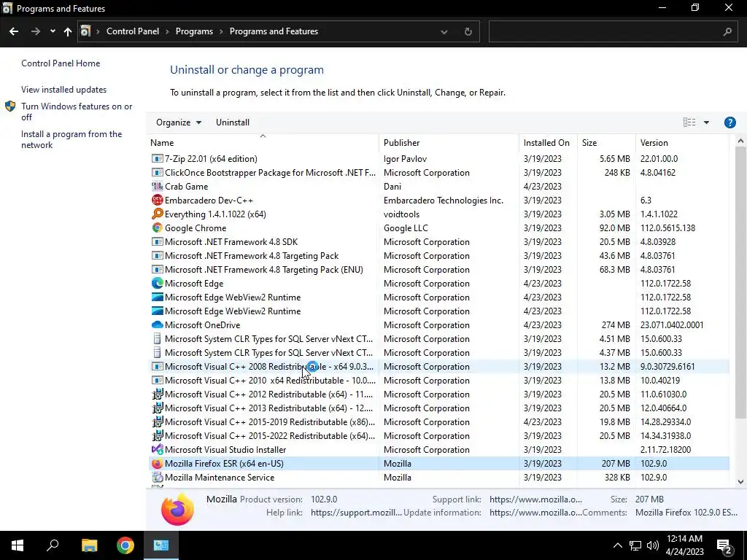Click the change view icon button
Viewport: 747px width, 560px height.
click(689, 122)
